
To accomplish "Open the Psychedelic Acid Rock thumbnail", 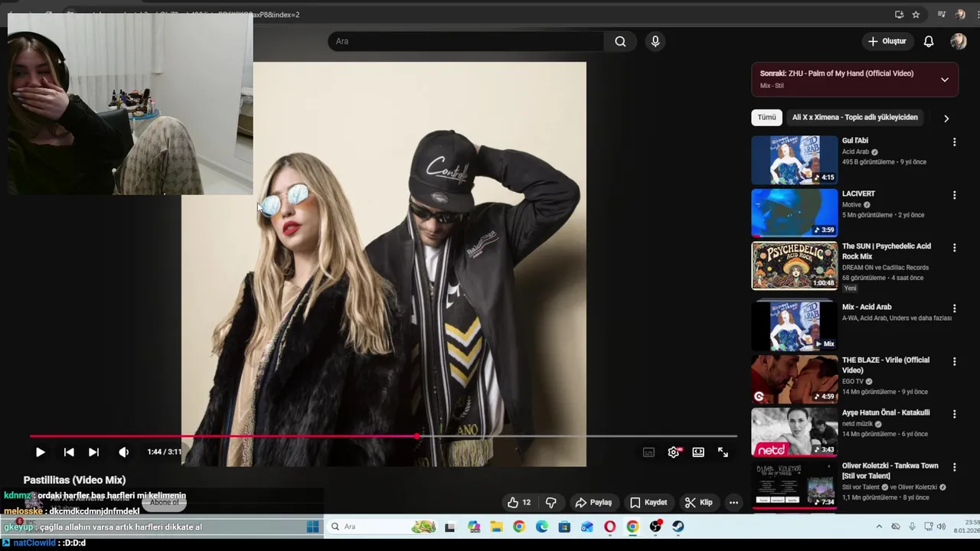I will [x=795, y=266].
